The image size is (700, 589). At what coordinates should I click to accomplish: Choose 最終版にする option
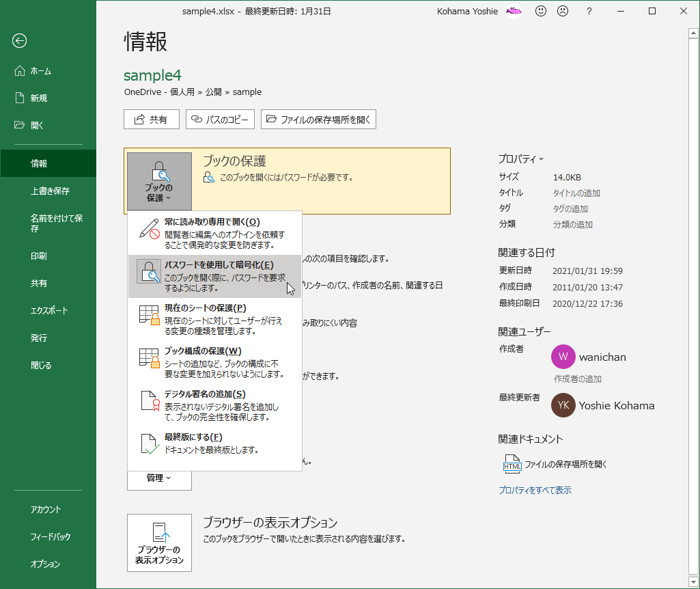pyautogui.click(x=214, y=443)
